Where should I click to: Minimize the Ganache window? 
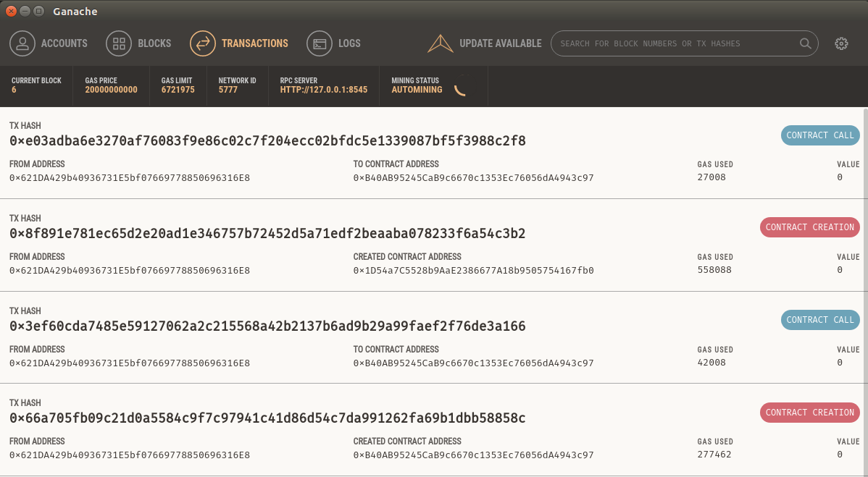point(25,11)
